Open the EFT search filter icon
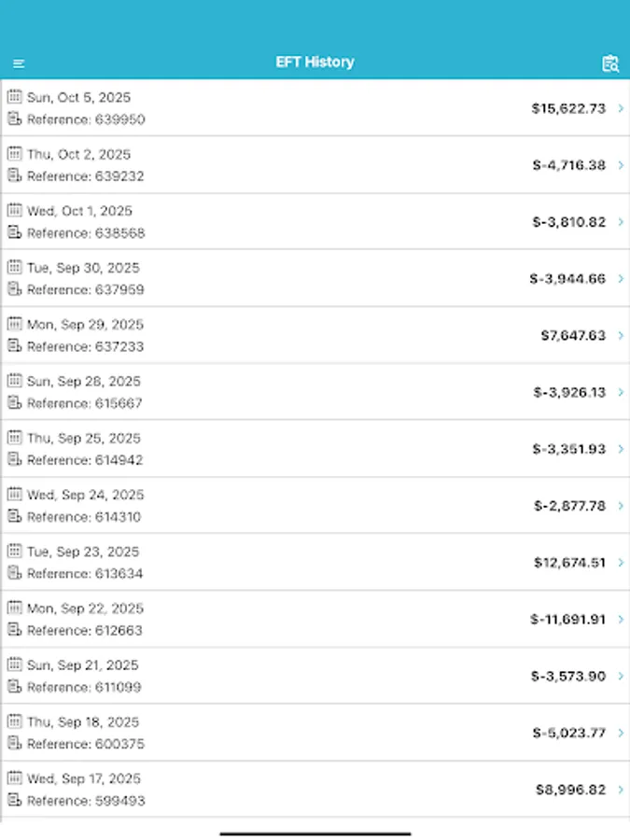The width and height of the screenshot is (630, 840). click(610, 63)
